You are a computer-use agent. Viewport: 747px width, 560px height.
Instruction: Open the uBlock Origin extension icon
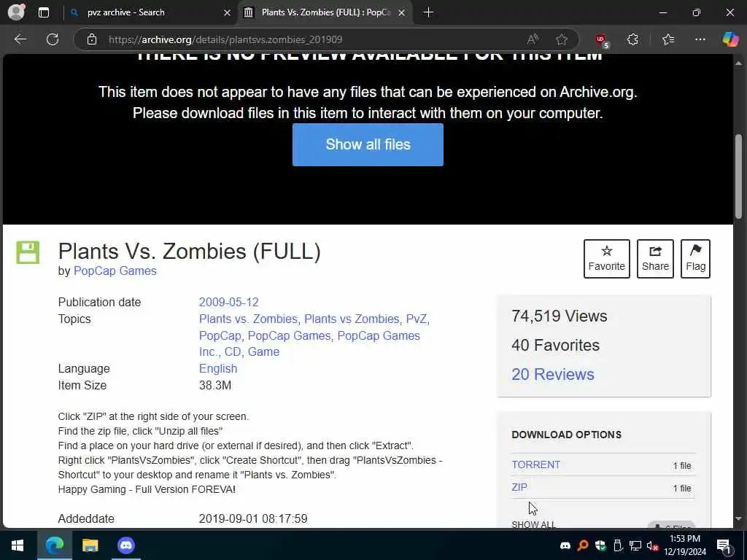click(602, 41)
